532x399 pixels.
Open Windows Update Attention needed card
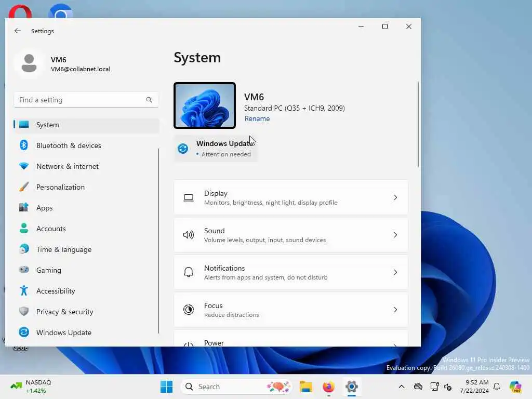(x=216, y=149)
